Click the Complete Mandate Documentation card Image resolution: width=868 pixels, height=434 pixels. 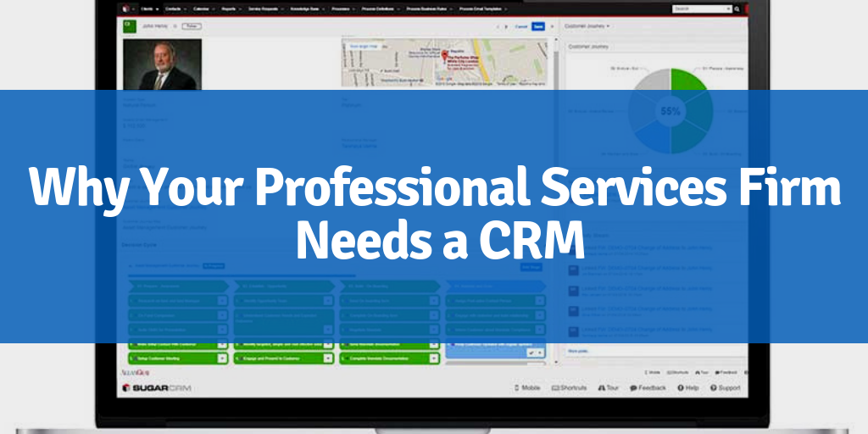pos(390,359)
